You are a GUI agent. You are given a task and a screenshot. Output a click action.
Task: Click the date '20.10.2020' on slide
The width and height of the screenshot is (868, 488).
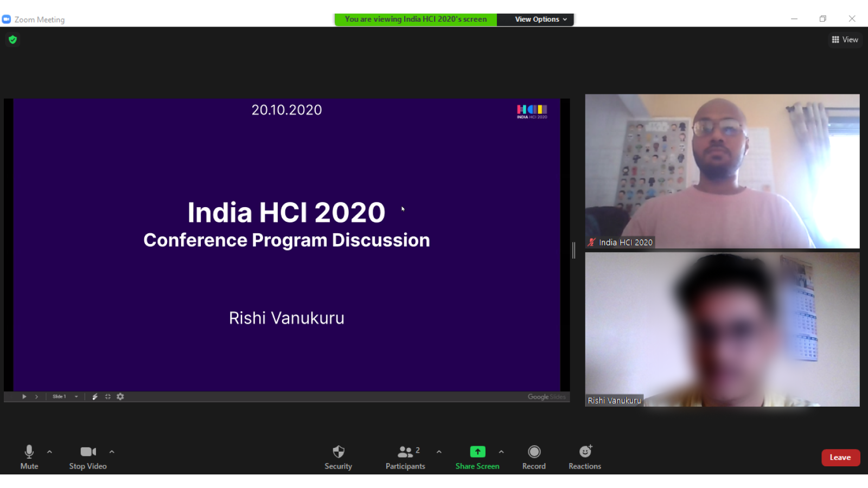point(286,110)
